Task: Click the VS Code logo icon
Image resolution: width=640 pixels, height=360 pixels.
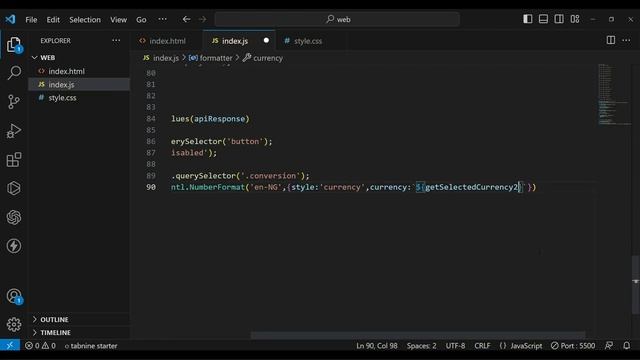Action: click(10, 19)
